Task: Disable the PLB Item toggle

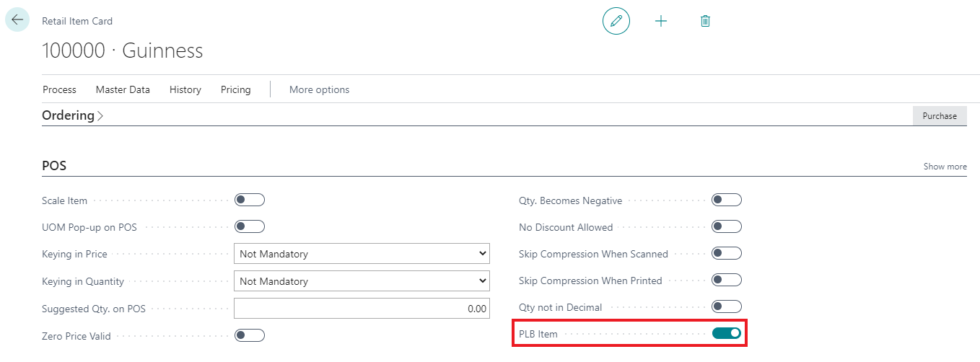Action: point(726,333)
